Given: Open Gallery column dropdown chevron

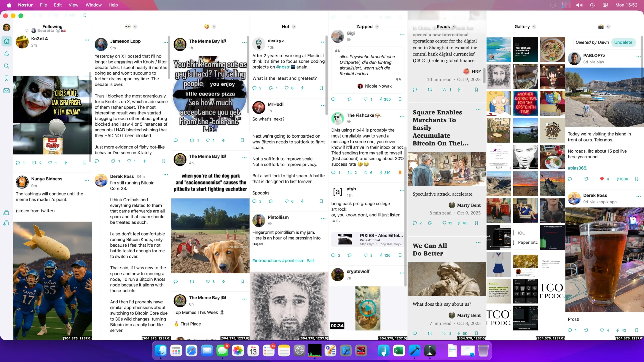Looking at the screenshot, I should coord(534,27).
